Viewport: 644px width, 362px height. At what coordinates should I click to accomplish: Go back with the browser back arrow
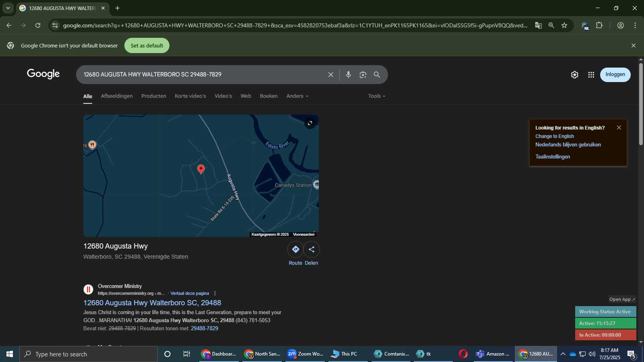point(9,25)
